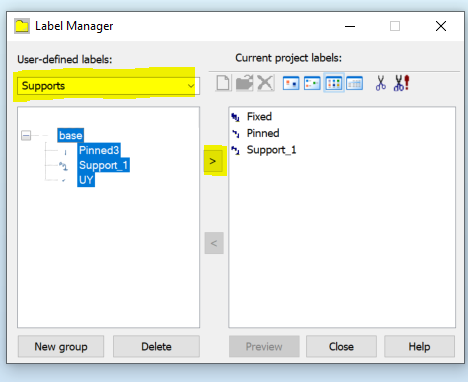This screenshot has height=382, width=468.
Task: Click the Delete button
Action: coord(156,347)
